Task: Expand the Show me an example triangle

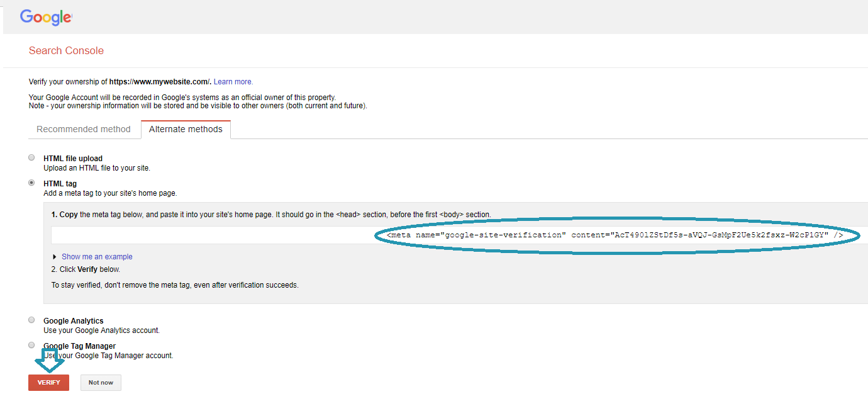Action: pyautogui.click(x=54, y=257)
